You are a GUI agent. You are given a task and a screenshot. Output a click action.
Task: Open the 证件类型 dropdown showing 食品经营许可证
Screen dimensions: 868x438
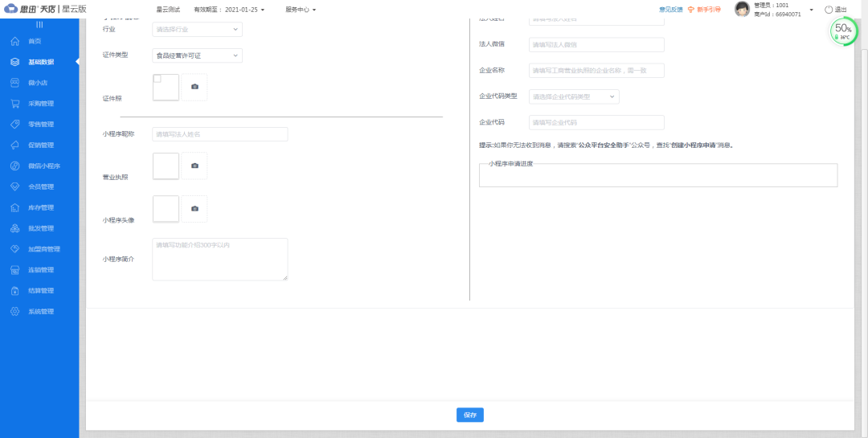pyautogui.click(x=197, y=55)
